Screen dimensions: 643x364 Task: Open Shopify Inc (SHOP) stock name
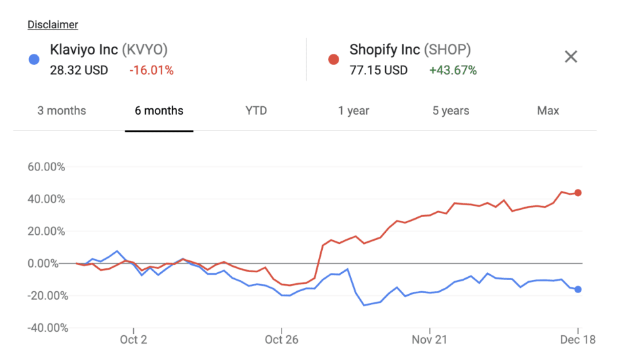pos(410,50)
